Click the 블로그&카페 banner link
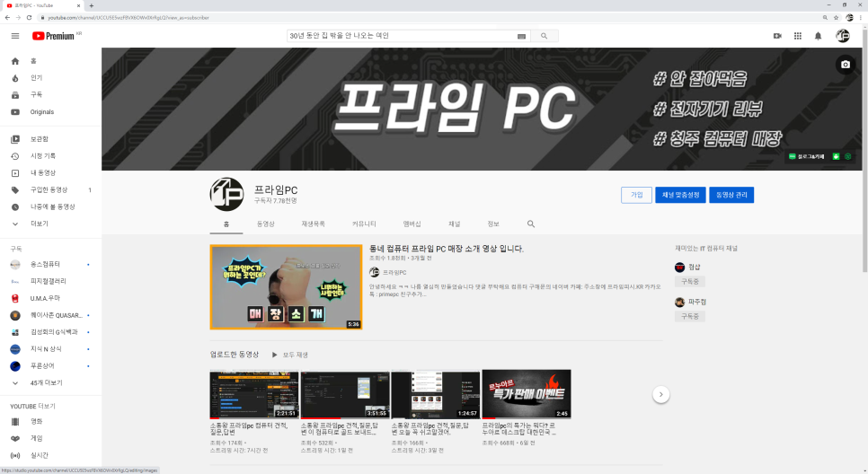868x474 pixels. point(807,156)
